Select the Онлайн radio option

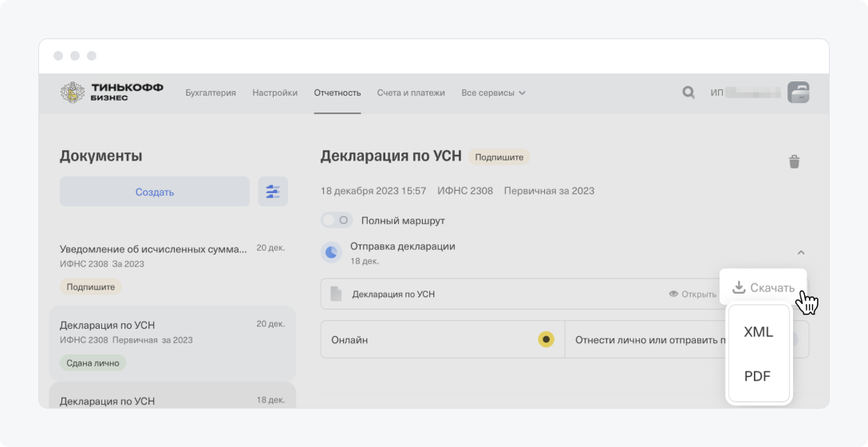[x=546, y=339]
